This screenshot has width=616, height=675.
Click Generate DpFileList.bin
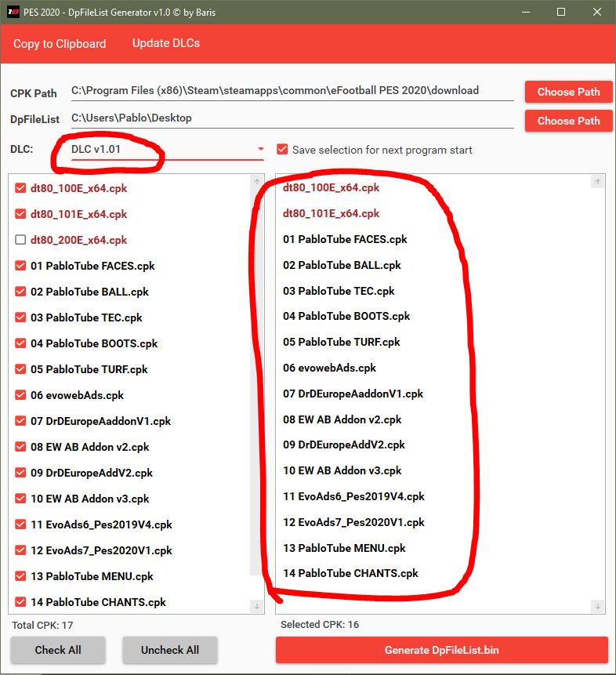(442, 650)
